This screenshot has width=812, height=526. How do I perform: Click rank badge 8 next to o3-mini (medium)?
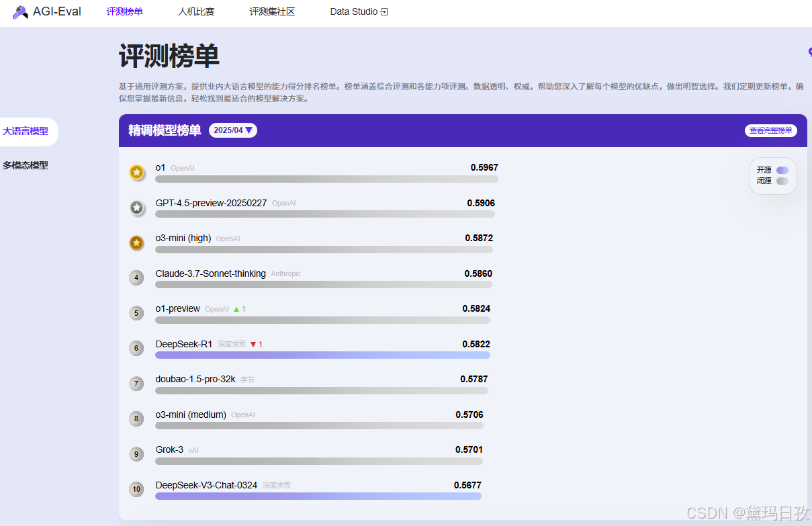tap(137, 419)
